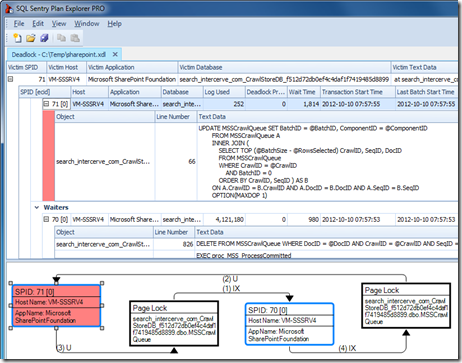Select the Page Lock node between the SPIDs

174,323
